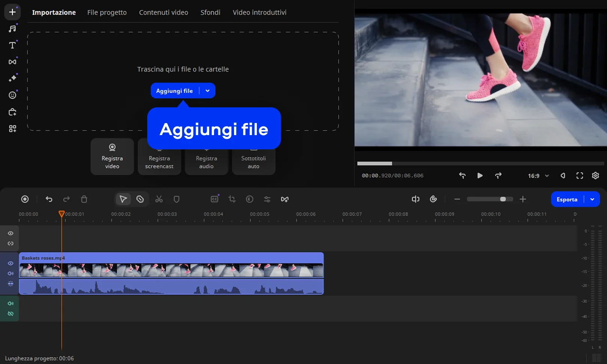Image resolution: width=607 pixels, height=364 pixels.
Task: Open the Aggiungi file dropdown arrow
Action: [207, 91]
